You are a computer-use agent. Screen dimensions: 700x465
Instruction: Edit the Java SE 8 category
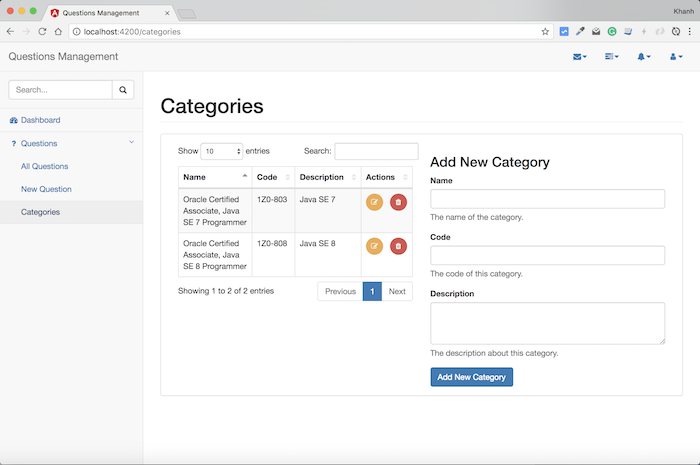coord(374,246)
